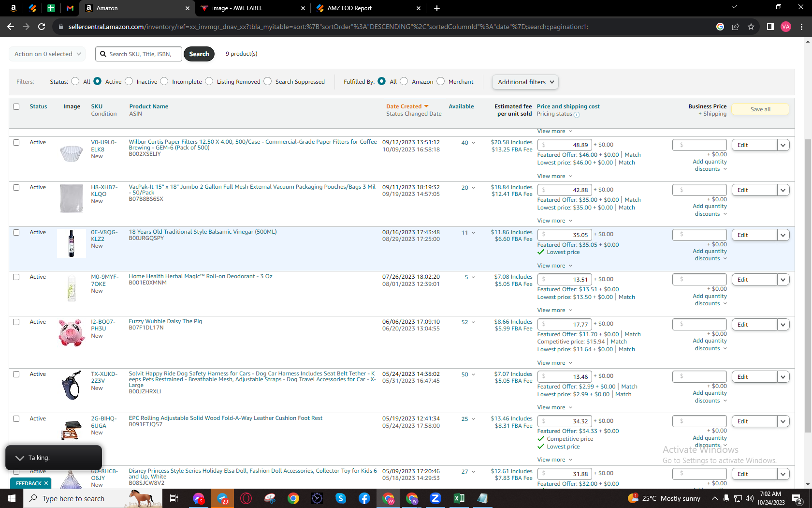This screenshot has width=812, height=508.
Task: Open the Chrome tab search chevron
Action: (x=734, y=7)
